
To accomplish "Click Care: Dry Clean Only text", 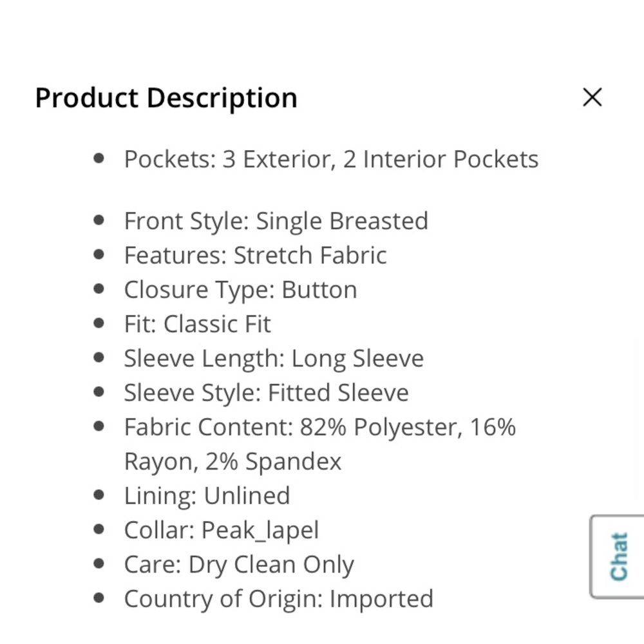I will pyautogui.click(x=239, y=565).
